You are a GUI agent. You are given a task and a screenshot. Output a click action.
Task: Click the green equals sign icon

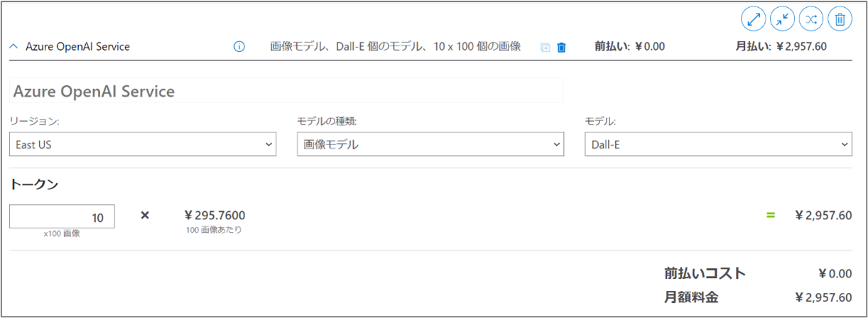point(770,215)
